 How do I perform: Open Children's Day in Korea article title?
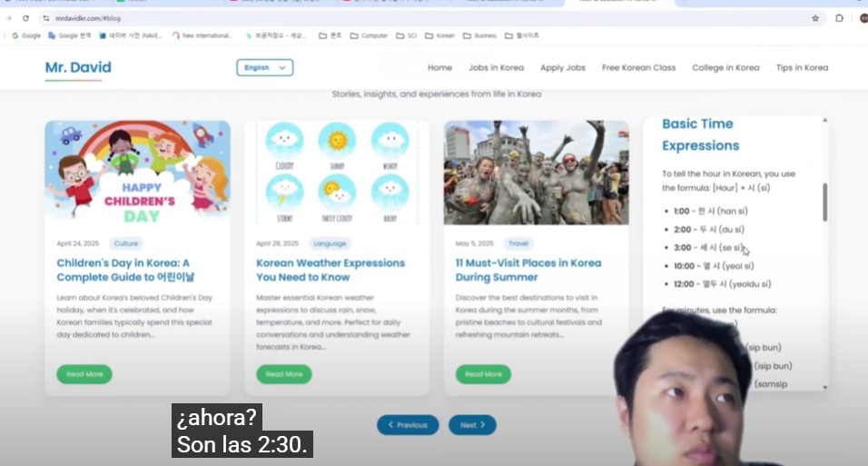point(125,270)
